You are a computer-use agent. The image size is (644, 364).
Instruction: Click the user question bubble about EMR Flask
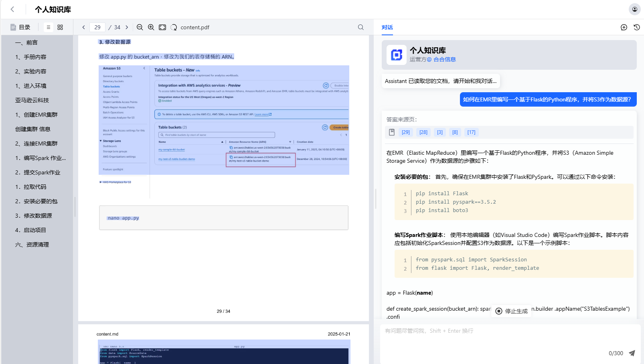tap(548, 99)
